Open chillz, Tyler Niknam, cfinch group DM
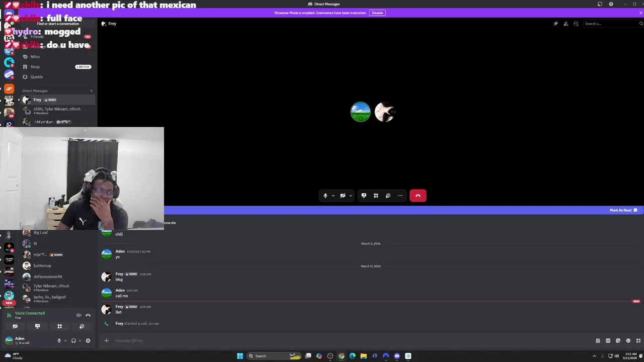Viewport: 644px width, 362px height. (x=58, y=111)
